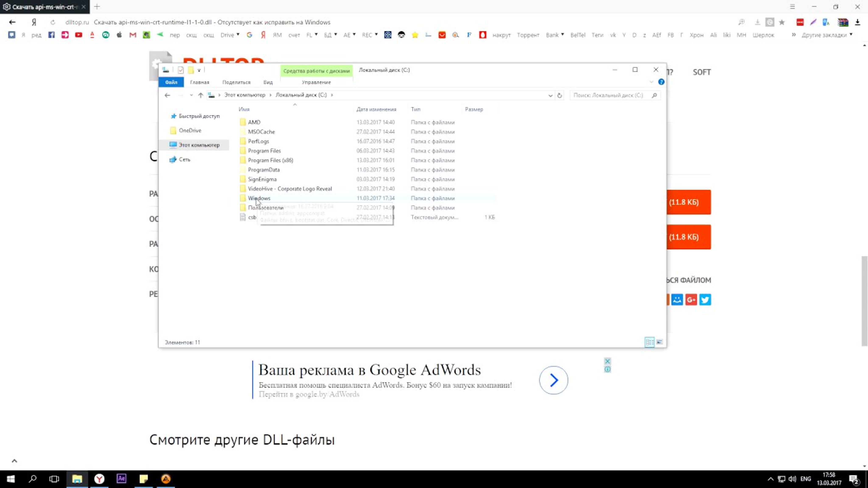Switch to large icons view in status bar

659,342
